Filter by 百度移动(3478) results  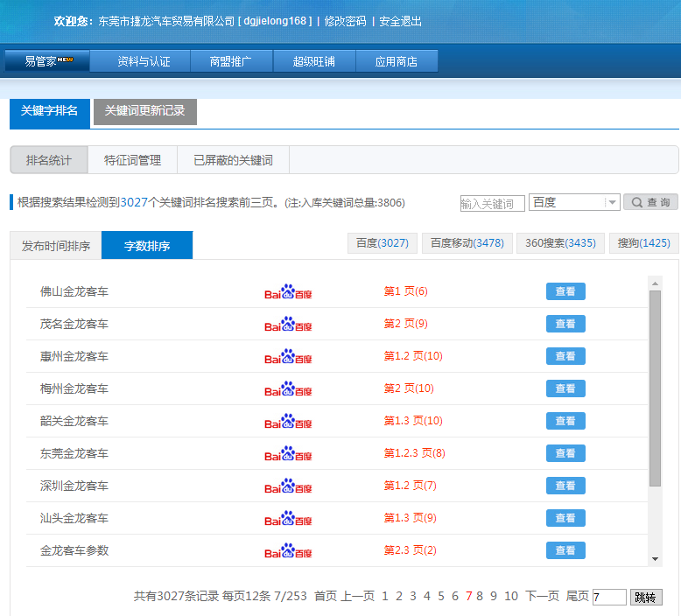[x=467, y=243]
